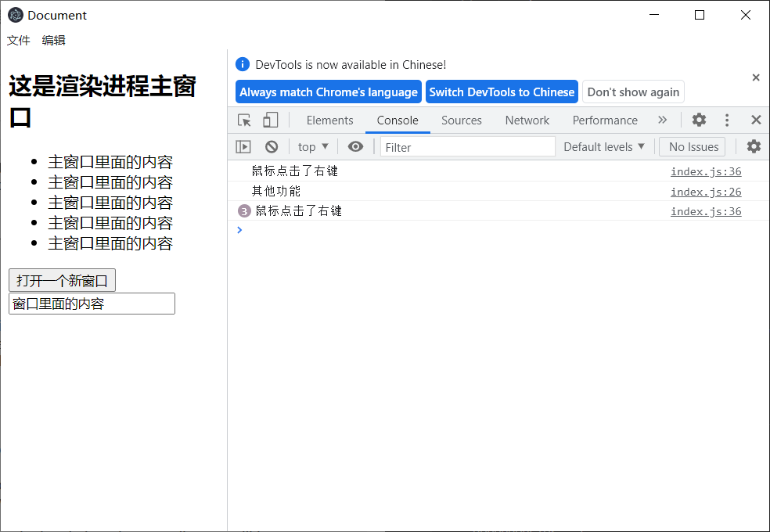Click the console Filter input field
770x532 pixels.
tap(467, 146)
